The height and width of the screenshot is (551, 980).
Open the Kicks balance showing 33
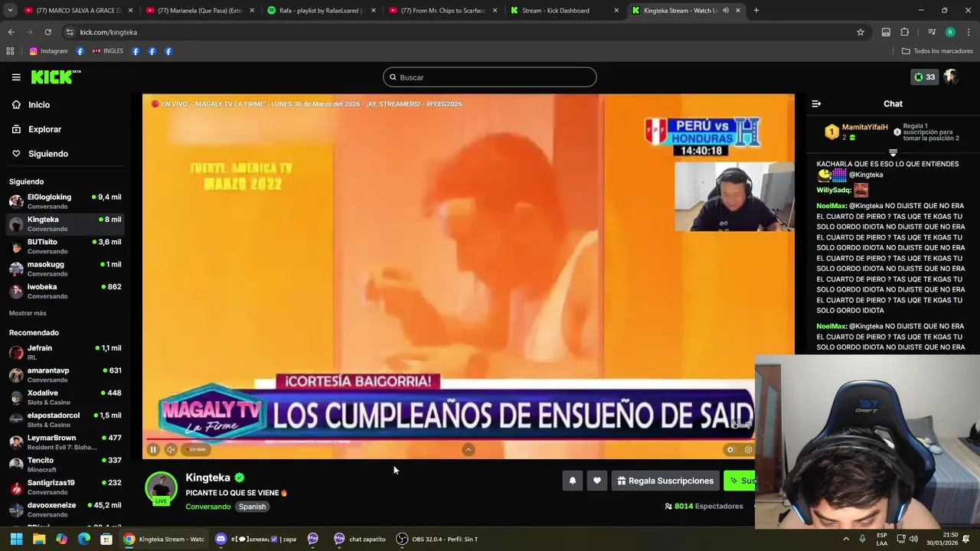(924, 77)
